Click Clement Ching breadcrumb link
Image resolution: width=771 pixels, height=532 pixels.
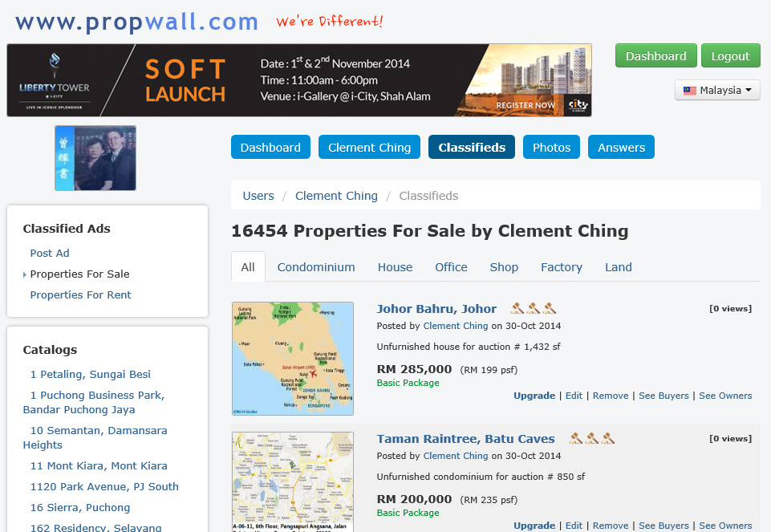point(336,196)
